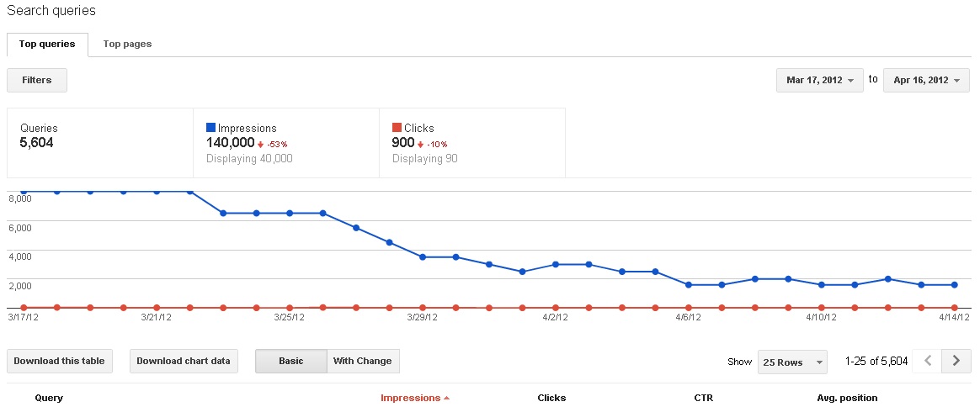Sort table by CTR column
This screenshot has width=980, height=407.
[x=703, y=398]
